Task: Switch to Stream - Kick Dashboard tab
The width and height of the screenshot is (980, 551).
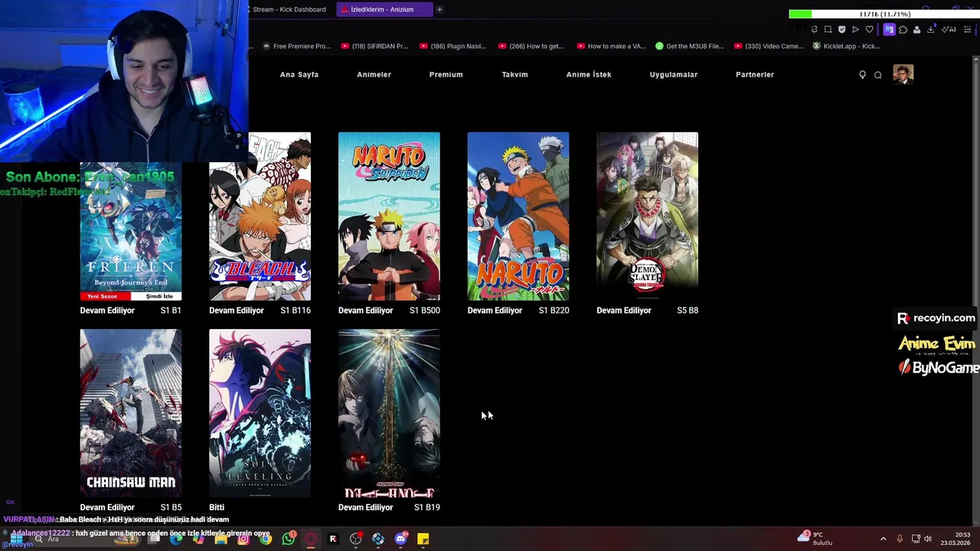Action: [289, 9]
